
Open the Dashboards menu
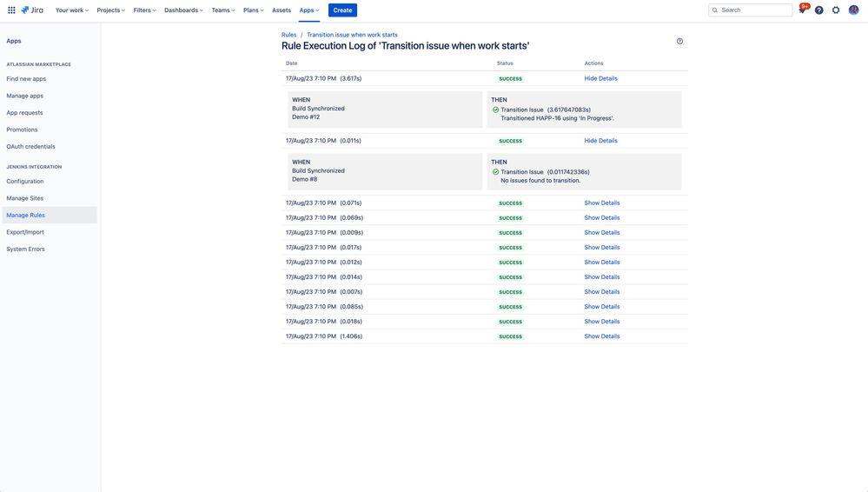point(183,10)
